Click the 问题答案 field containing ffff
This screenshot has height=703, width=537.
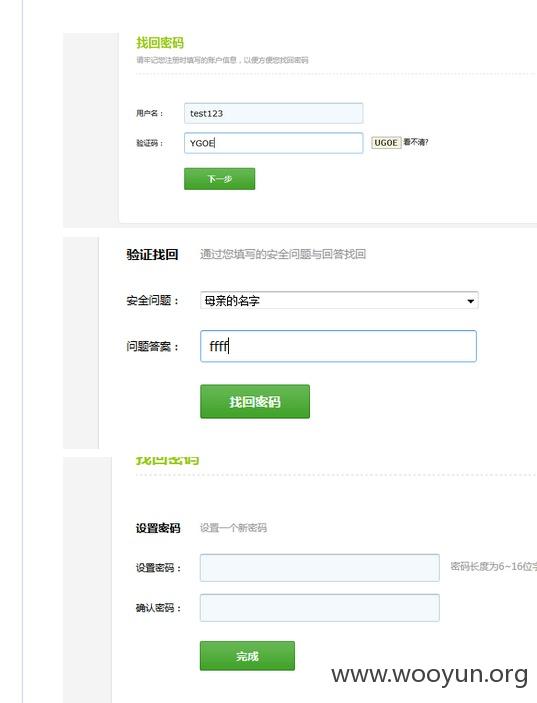click(x=338, y=346)
